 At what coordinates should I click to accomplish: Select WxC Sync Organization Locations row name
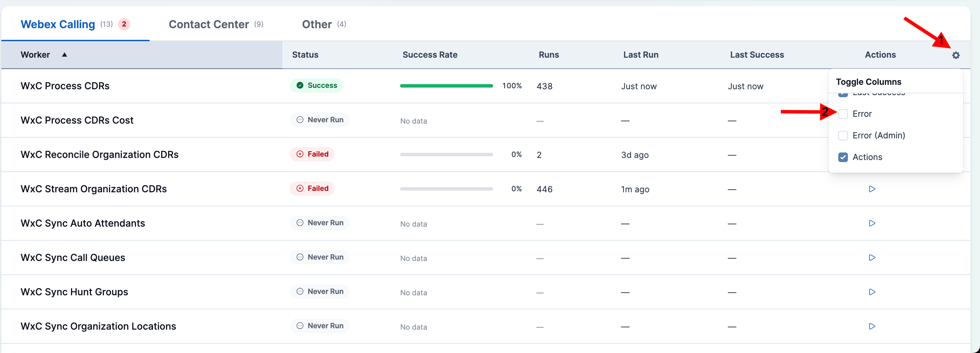coord(98,326)
